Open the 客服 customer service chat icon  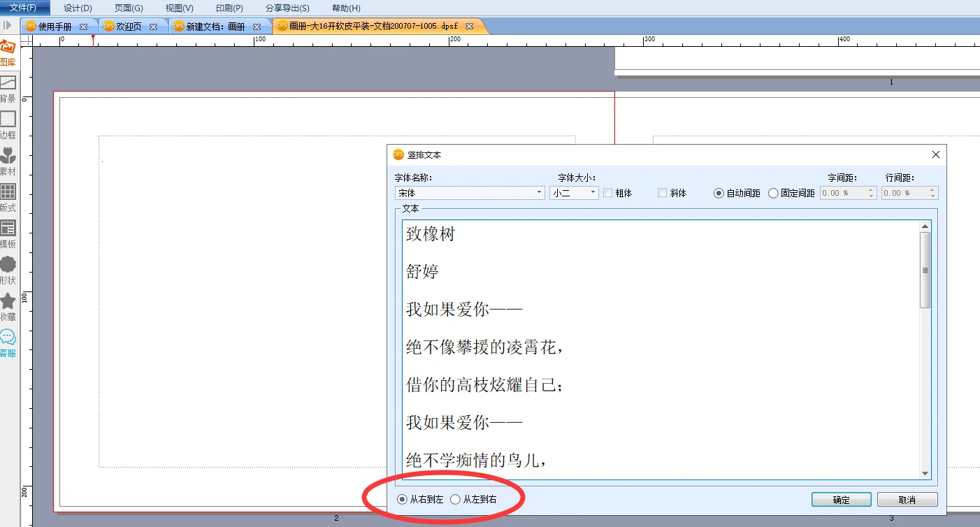pos(8,337)
